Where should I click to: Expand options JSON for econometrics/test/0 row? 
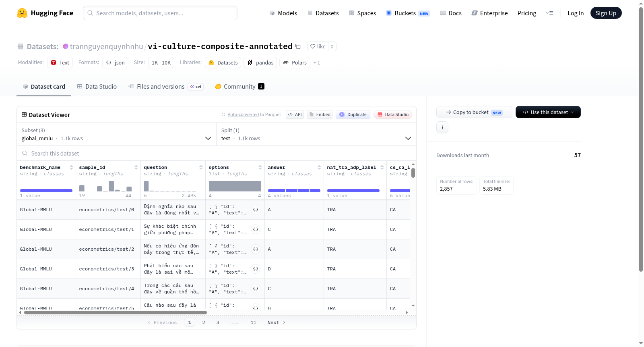tap(256, 210)
